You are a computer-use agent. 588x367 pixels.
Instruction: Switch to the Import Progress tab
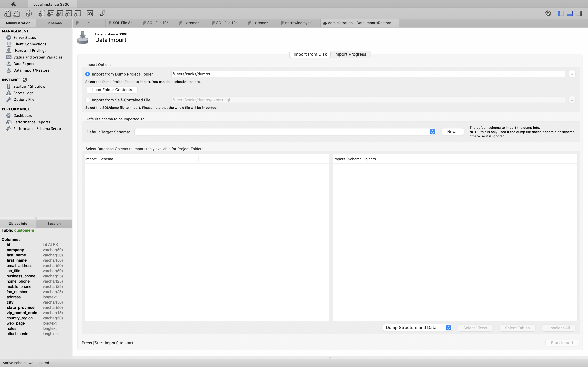tap(350, 54)
